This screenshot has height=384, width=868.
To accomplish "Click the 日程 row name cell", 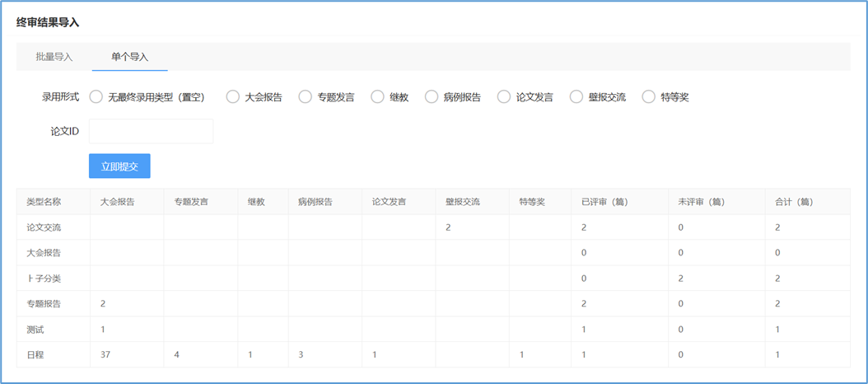I will (x=35, y=355).
